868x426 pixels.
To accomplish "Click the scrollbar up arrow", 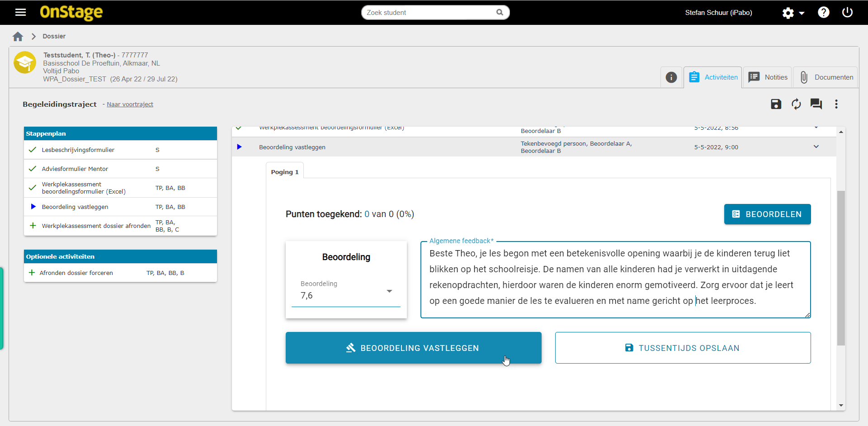I will [841, 132].
